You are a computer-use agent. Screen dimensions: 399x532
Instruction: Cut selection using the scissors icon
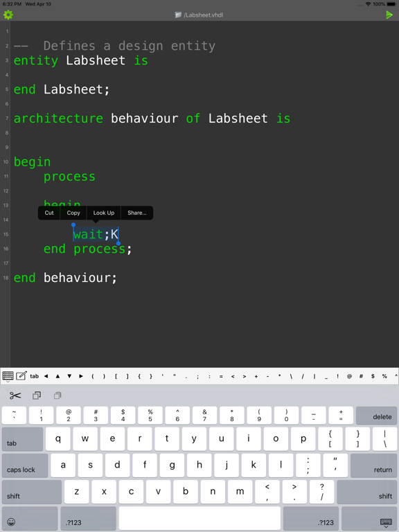click(x=15, y=396)
